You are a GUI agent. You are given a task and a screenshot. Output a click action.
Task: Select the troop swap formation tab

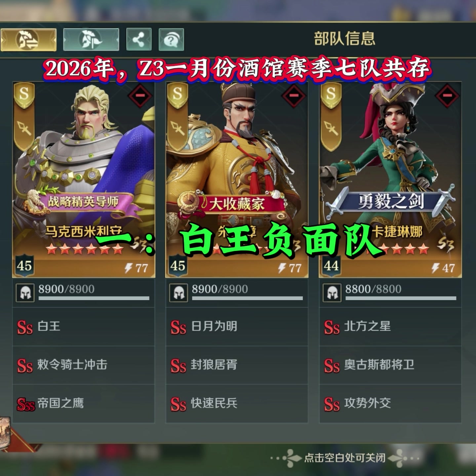(x=28, y=40)
